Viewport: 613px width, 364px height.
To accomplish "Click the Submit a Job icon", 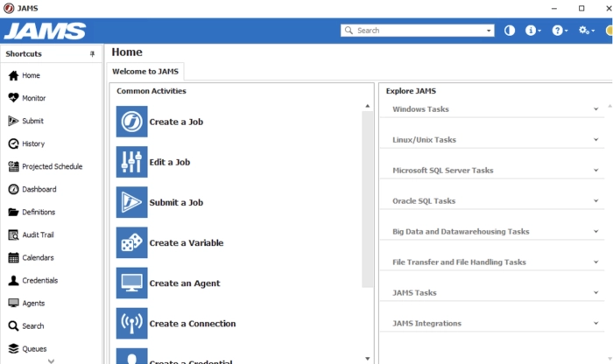I will 131,202.
